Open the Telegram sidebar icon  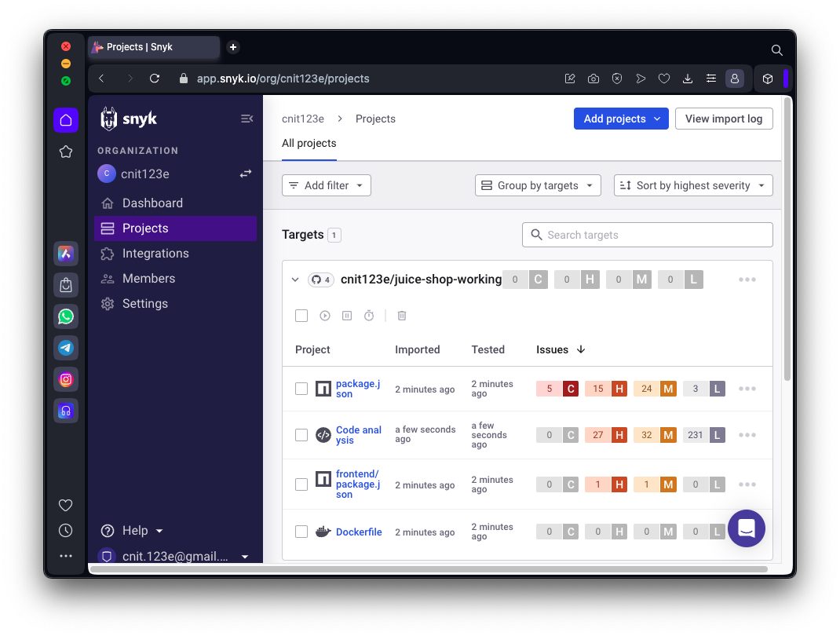66,348
